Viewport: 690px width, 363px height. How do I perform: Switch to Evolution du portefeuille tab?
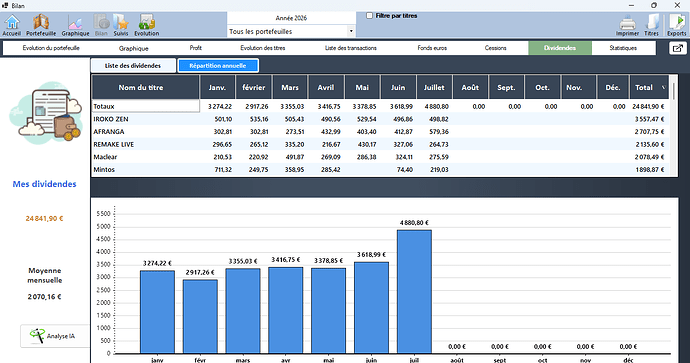point(51,48)
